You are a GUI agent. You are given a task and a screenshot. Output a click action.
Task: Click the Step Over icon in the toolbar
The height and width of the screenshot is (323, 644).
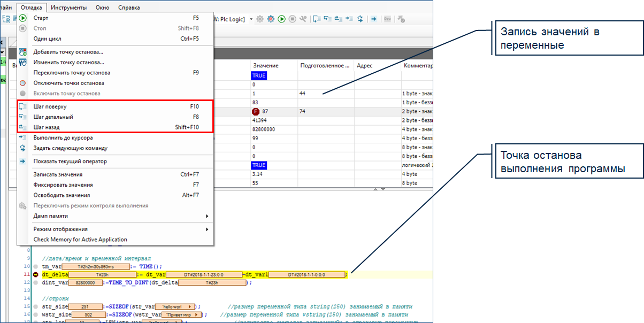(317, 19)
